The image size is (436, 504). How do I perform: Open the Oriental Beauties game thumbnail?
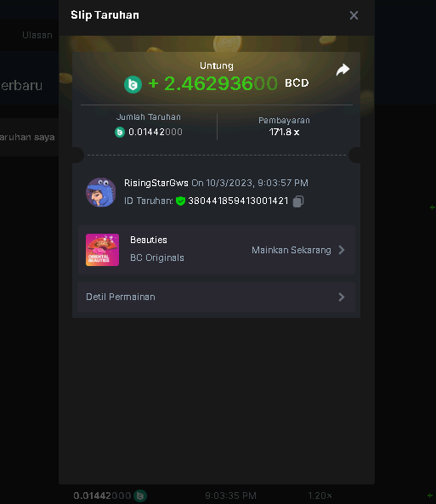coord(102,250)
